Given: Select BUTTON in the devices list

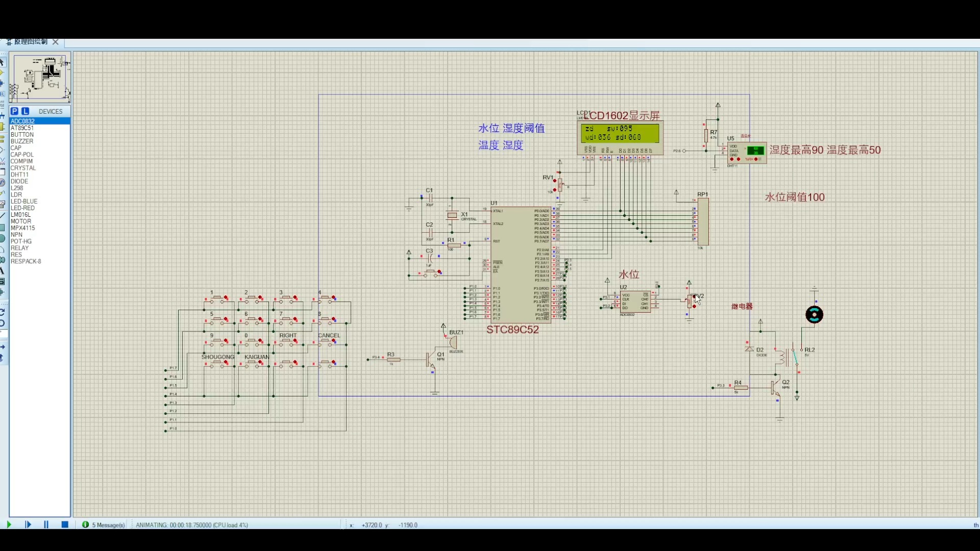Looking at the screenshot, I should (x=39, y=135).
